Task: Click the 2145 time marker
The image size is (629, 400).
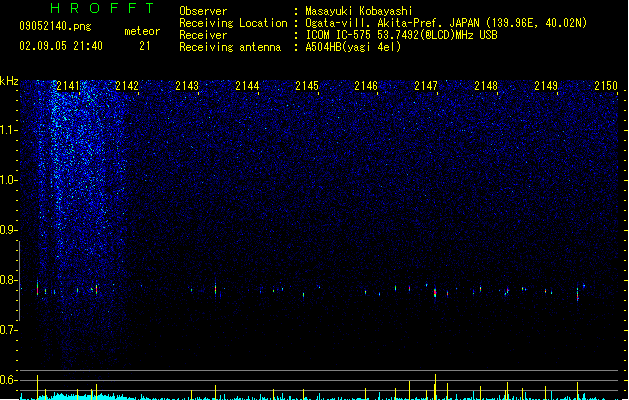Action: point(307,86)
